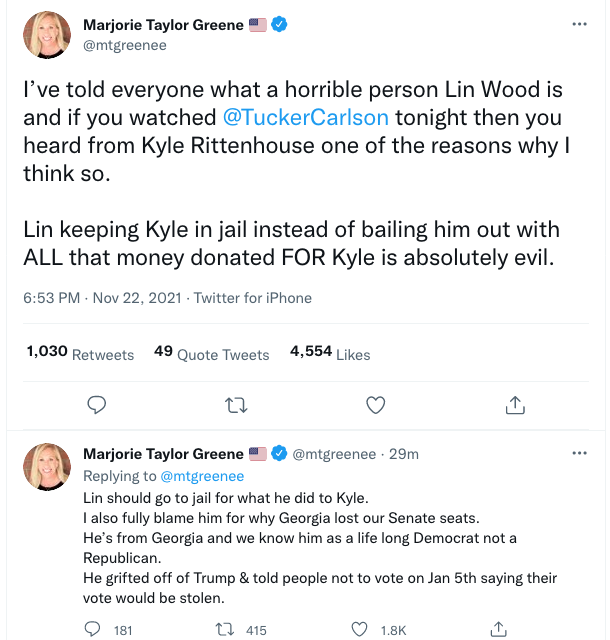Open @mtgreenee link in Replying to line
The height and width of the screenshot is (640, 610).
pyautogui.click(x=203, y=476)
